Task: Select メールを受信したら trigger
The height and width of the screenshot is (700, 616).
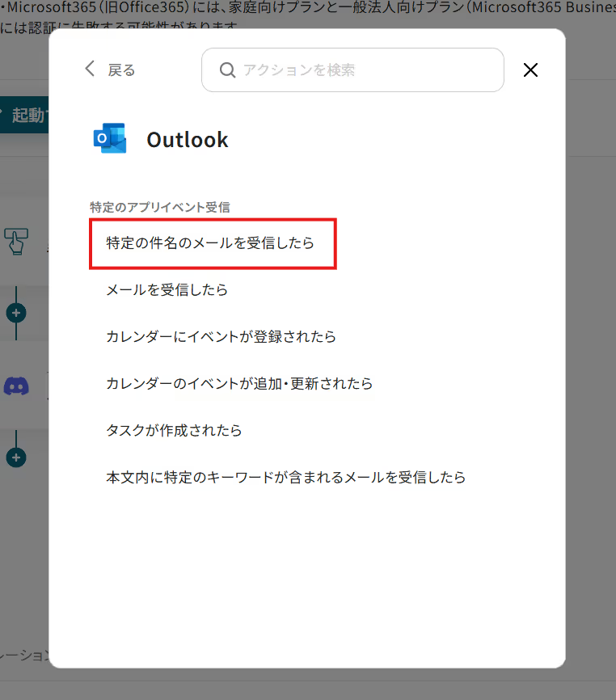Action: 167,289
